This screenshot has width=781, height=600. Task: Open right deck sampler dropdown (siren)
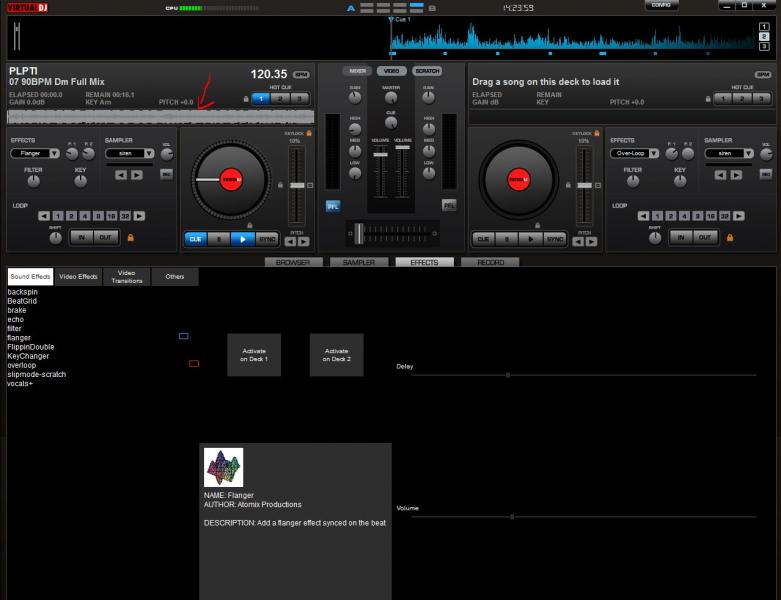click(748, 153)
